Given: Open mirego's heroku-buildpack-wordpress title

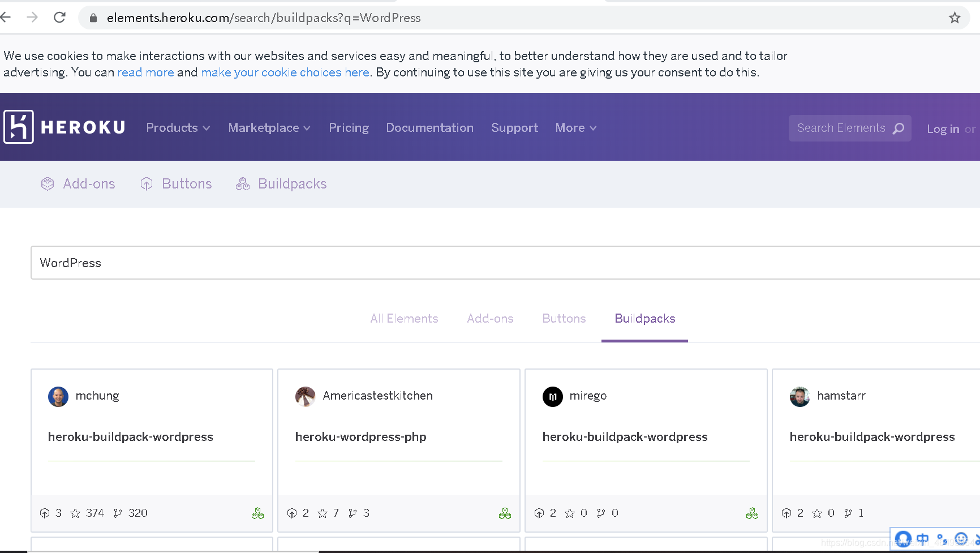Looking at the screenshot, I should click(625, 437).
